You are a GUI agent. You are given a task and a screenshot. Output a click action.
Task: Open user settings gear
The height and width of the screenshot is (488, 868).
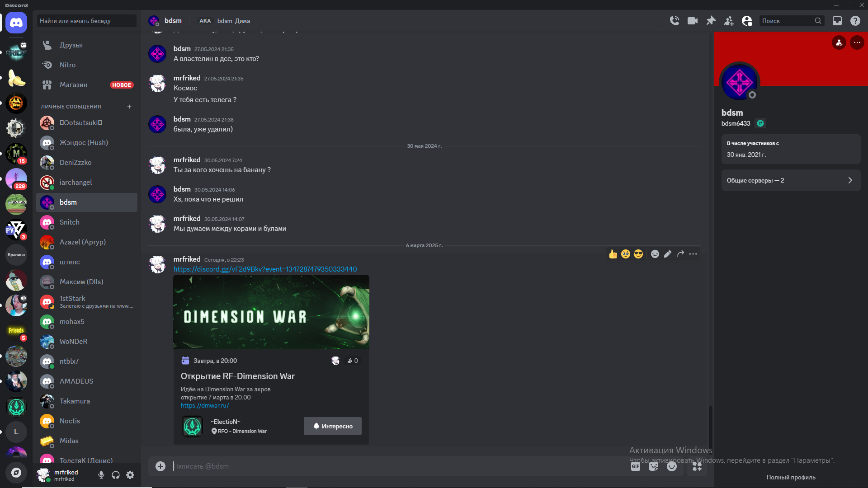point(130,475)
